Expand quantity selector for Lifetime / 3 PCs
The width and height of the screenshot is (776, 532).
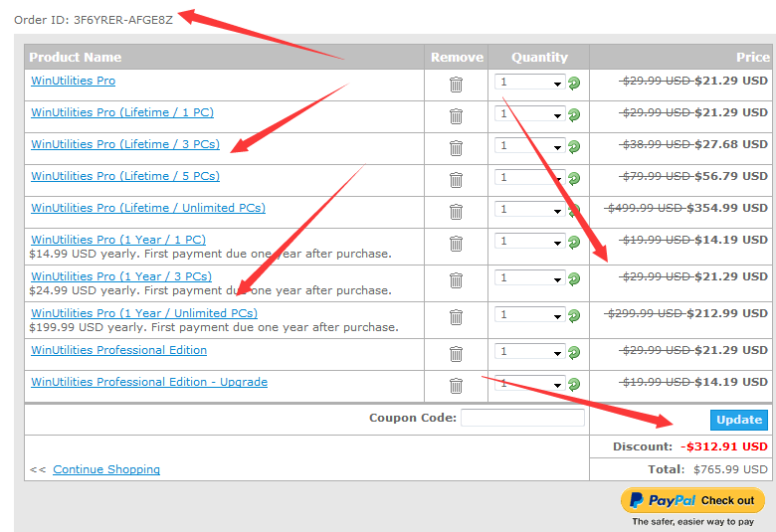click(529, 145)
